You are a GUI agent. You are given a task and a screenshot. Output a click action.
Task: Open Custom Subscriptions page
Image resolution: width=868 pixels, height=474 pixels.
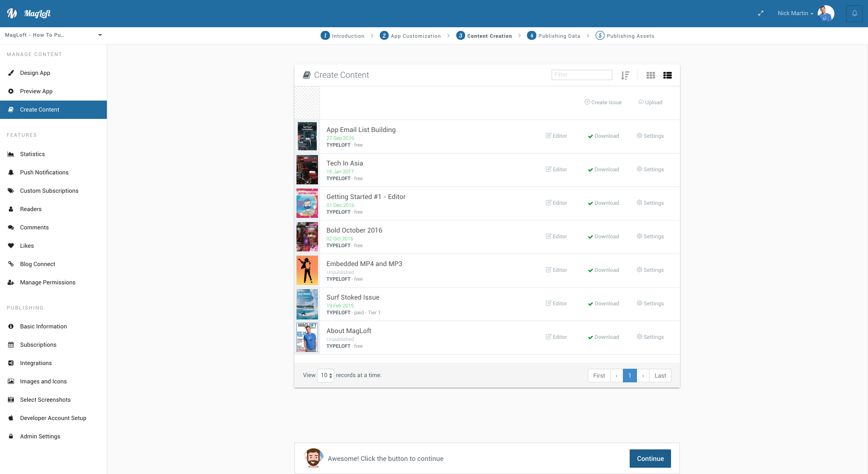pos(53,191)
